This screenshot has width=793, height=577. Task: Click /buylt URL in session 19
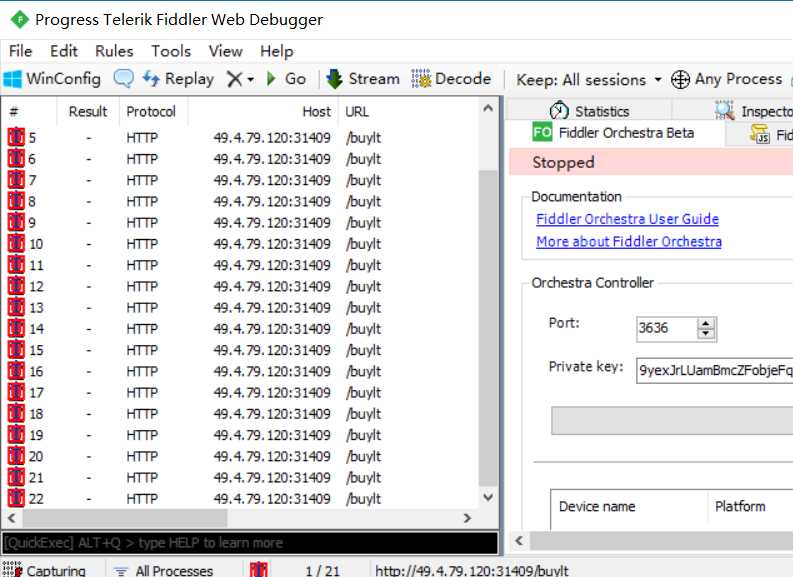363,435
